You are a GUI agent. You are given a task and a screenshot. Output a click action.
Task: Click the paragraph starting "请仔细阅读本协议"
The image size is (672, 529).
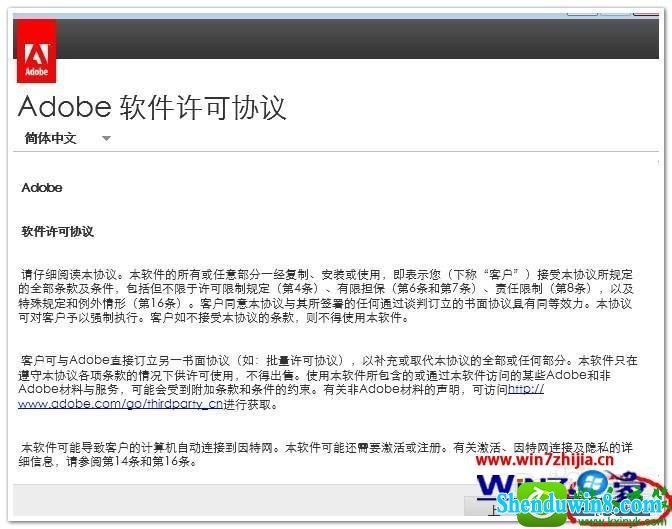pyautogui.click(x=327, y=296)
